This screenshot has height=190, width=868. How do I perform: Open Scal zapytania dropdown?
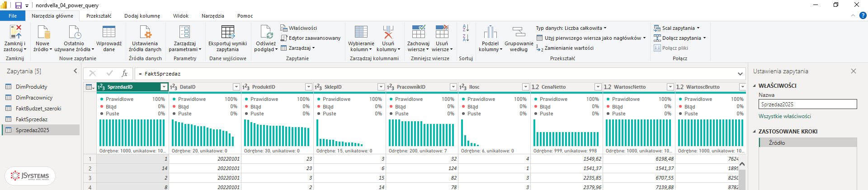[x=677, y=28]
